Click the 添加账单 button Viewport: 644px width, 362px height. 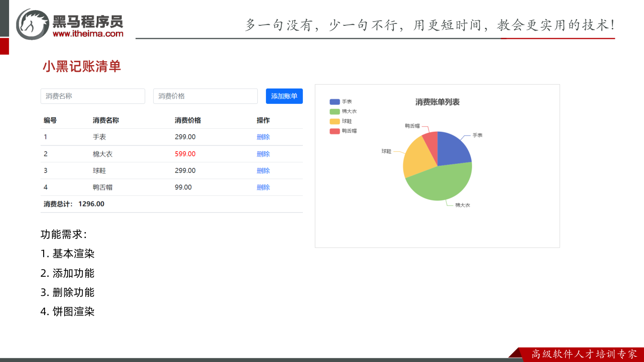click(284, 96)
